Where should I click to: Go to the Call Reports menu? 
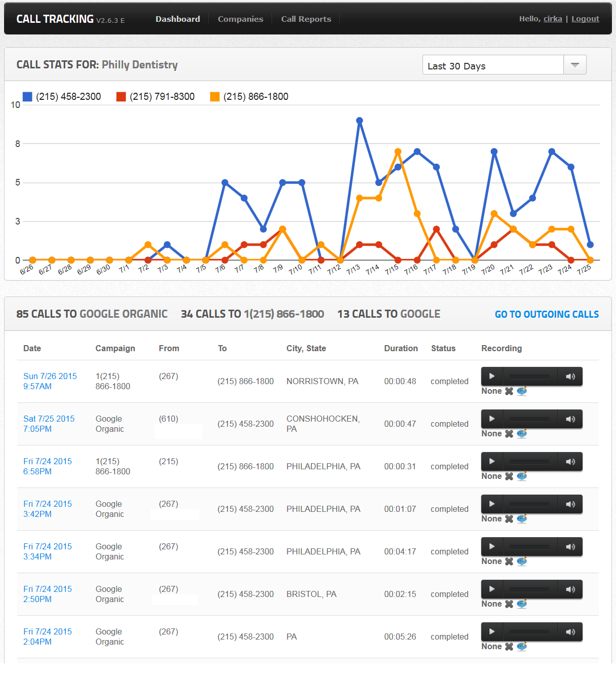(306, 19)
